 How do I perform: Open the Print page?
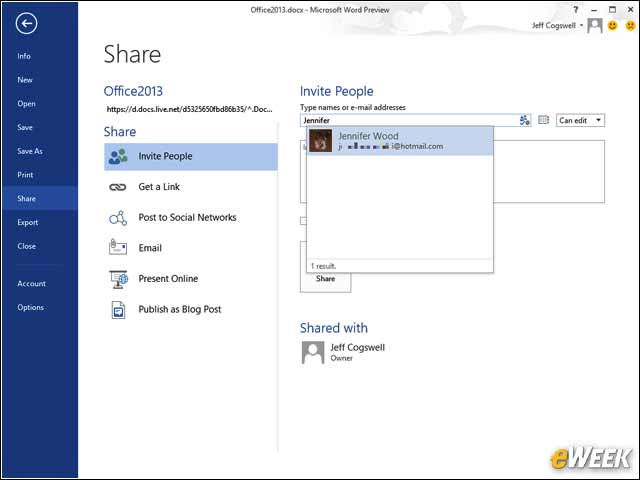(25, 175)
